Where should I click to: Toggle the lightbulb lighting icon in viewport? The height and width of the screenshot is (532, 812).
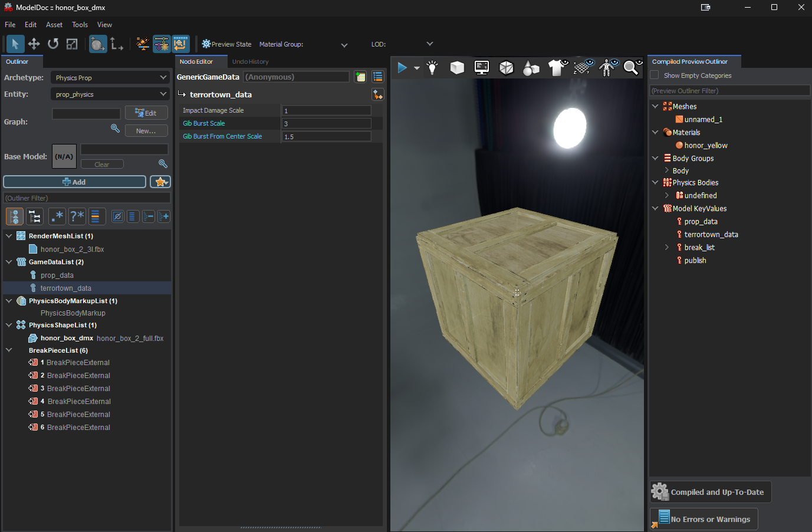point(432,68)
